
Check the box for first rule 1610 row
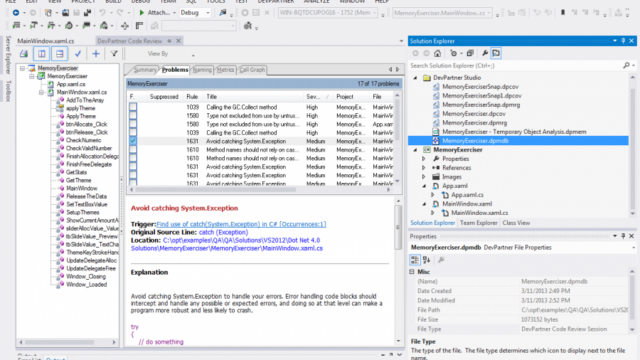point(133,150)
